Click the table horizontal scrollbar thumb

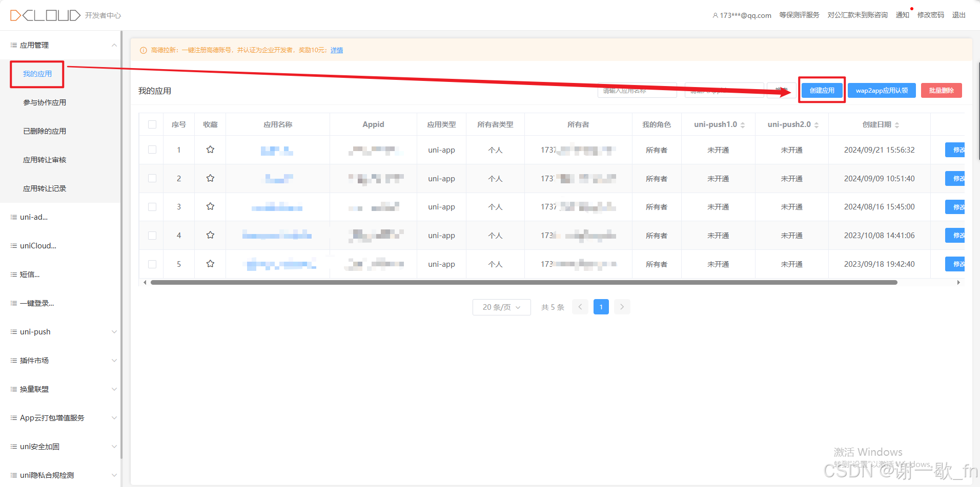524,282
